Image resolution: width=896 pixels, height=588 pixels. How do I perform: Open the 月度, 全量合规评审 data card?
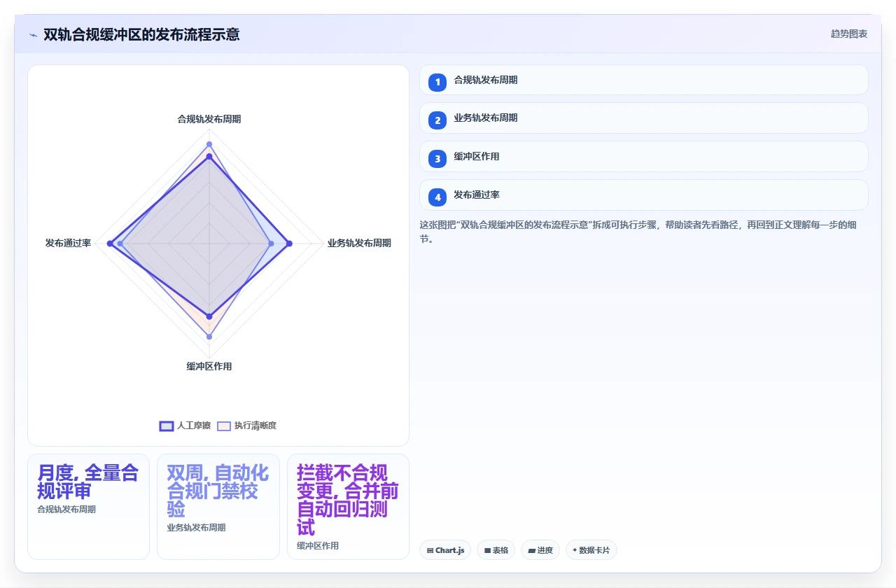[x=88, y=507]
